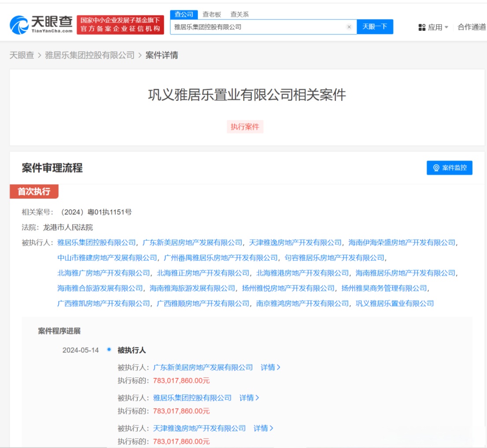487x448 pixels.
Task: Open 扬州雅昊商务管理有限公司 link
Action: 384,288
